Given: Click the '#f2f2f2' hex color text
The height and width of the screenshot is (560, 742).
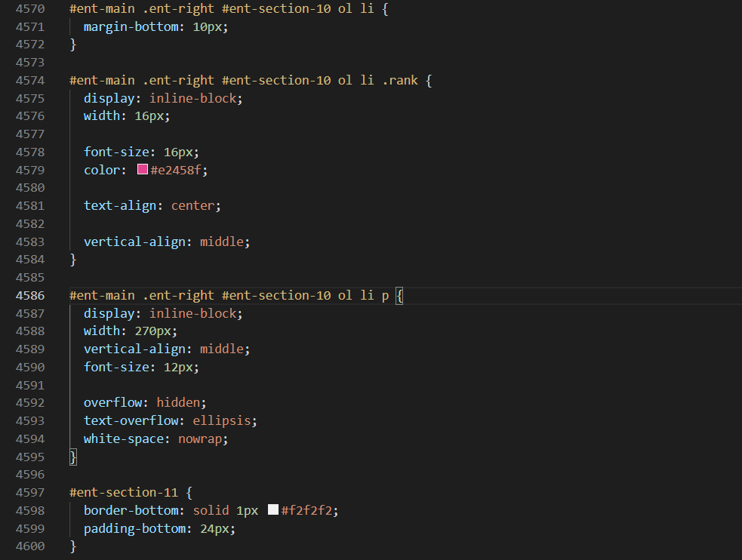Looking at the screenshot, I should click(x=306, y=510).
